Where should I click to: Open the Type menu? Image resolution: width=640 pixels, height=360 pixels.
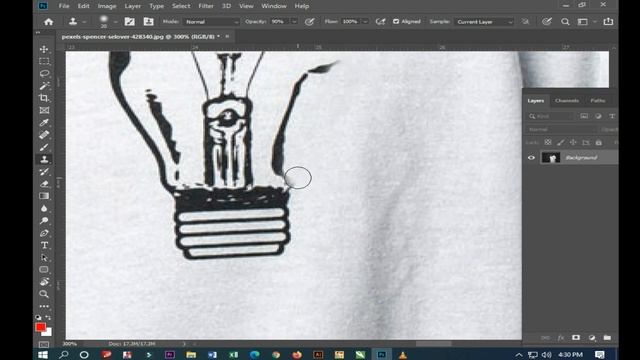point(156,6)
